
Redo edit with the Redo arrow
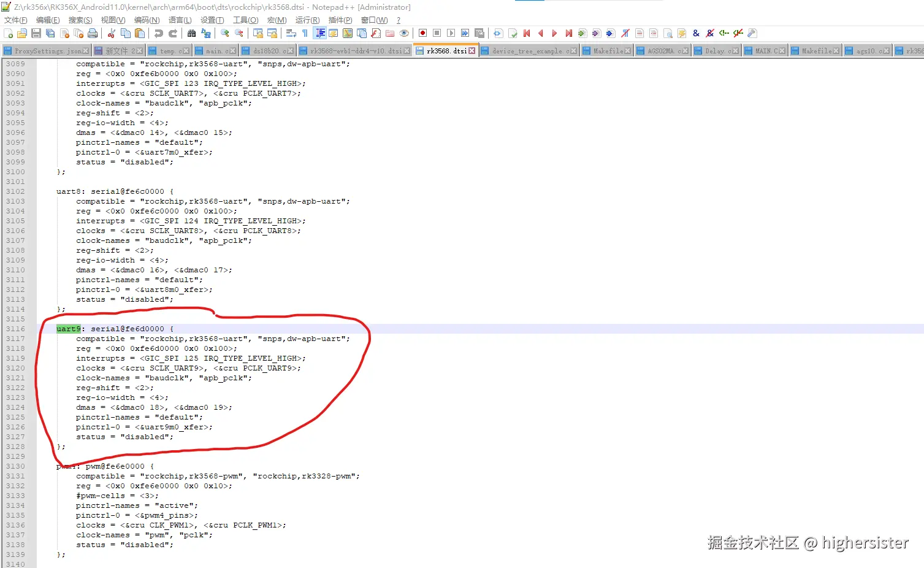click(x=173, y=33)
